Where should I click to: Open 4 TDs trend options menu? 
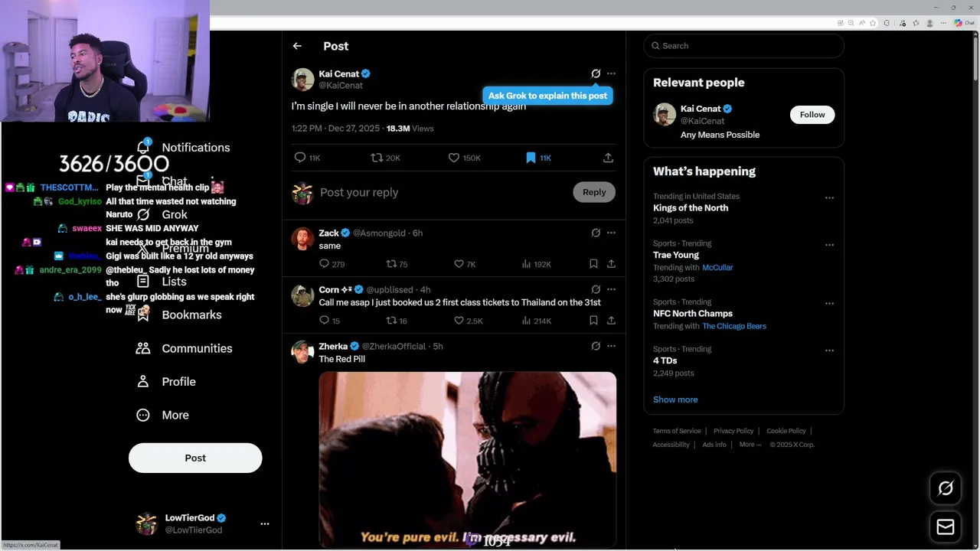829,350
